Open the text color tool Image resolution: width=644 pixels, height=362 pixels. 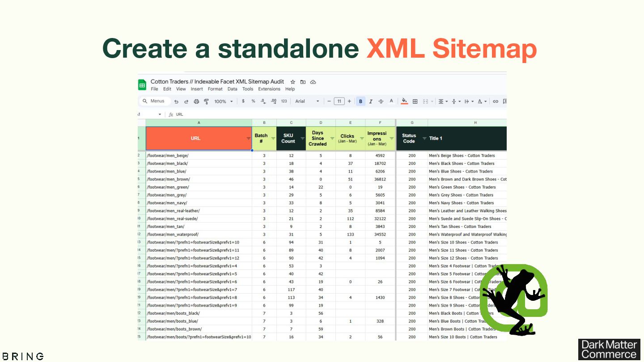391,101
